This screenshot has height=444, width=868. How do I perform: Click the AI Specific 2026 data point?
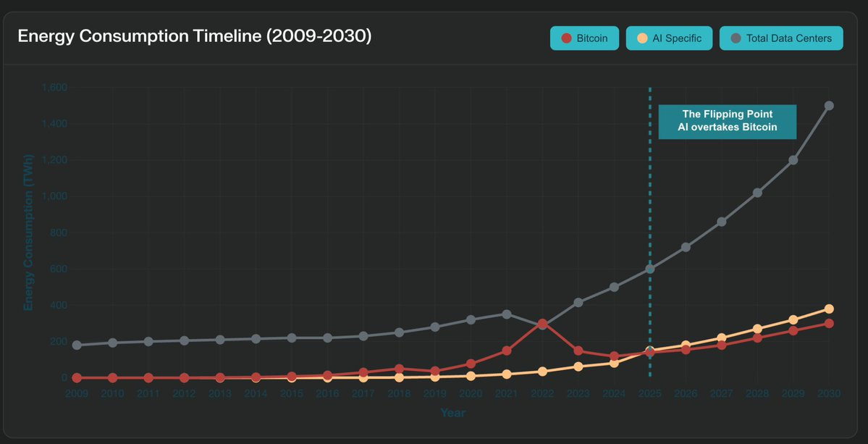(686, 345)
